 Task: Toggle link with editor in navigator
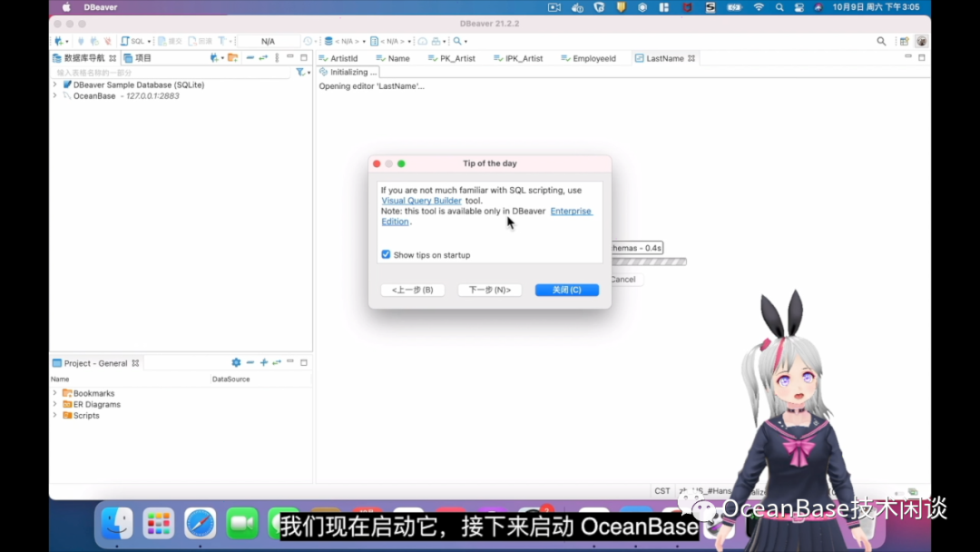point(263,58)
